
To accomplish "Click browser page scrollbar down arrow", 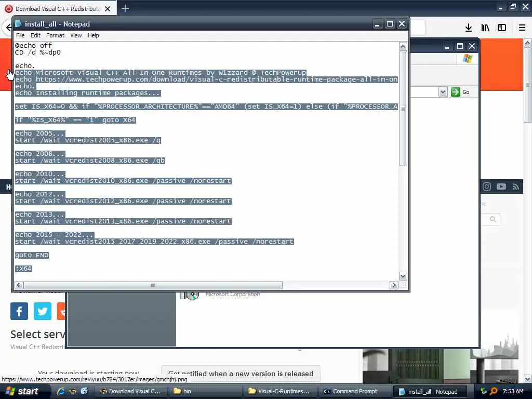I will point(528,379).
